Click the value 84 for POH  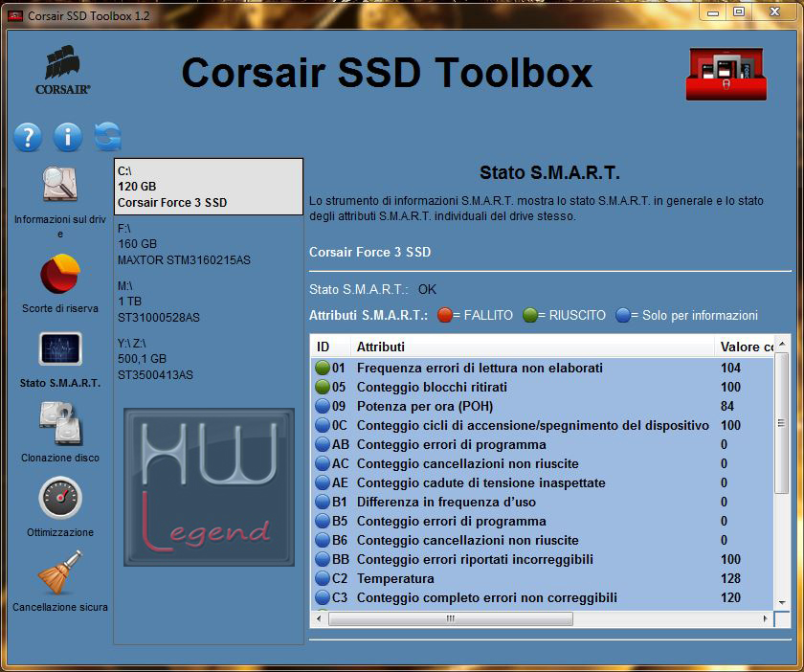click(727, 406)
